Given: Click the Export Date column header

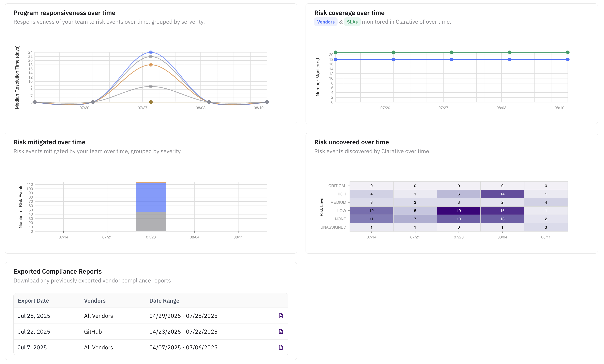Looking at the screenshot, I should click(x=34, y=301).
